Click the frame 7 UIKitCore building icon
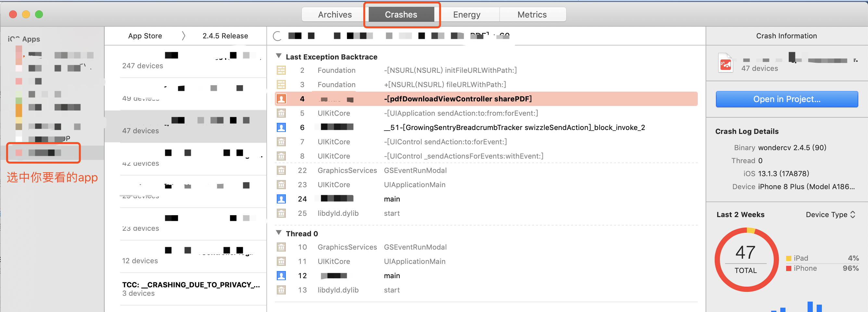 tap(281, 142)
